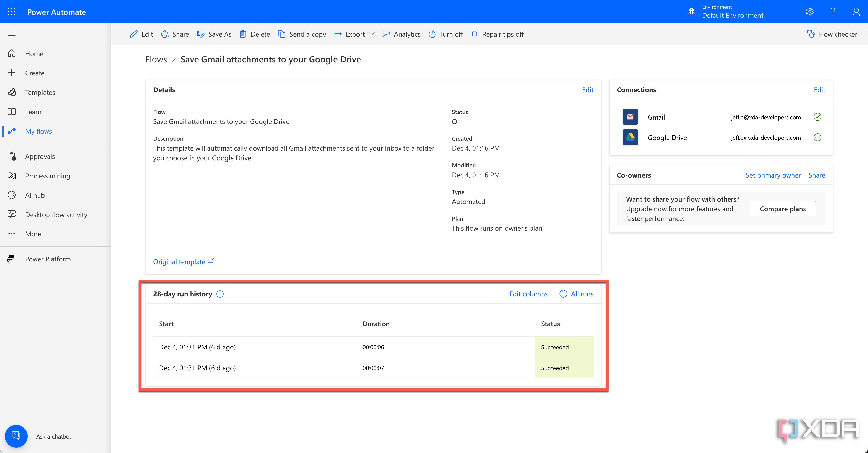Open the app launcher waffle icon

click(x=11, y=11)
